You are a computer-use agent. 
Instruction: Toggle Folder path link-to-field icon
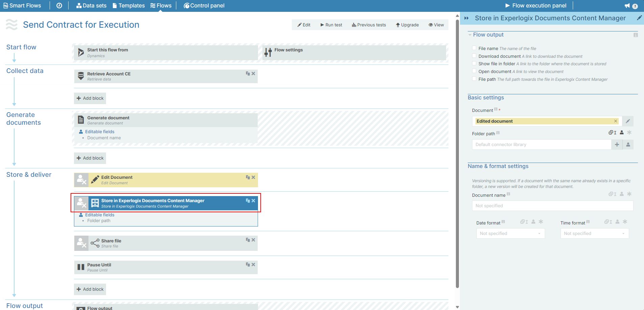click(612, 133)
